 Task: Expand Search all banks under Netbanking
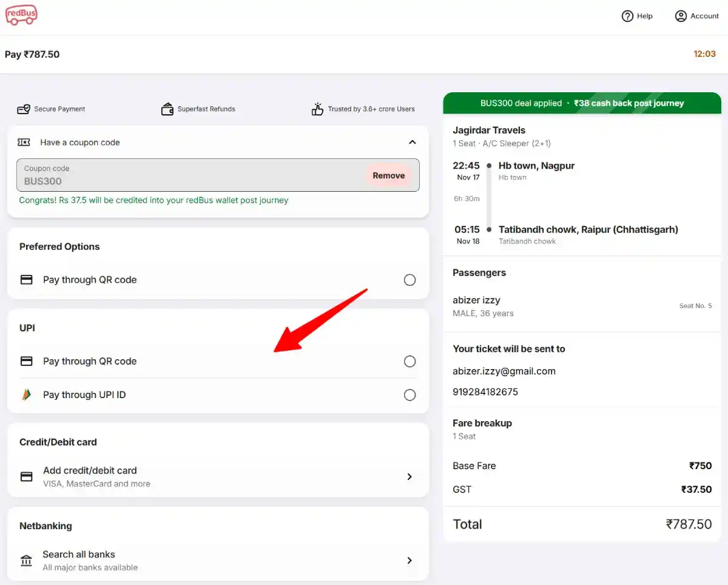click(409, 560)
